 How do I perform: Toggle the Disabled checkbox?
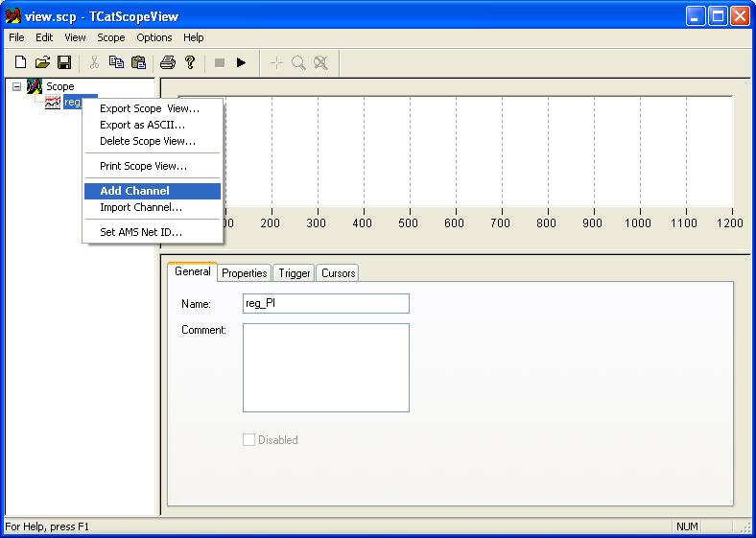(x=248, y=439)
